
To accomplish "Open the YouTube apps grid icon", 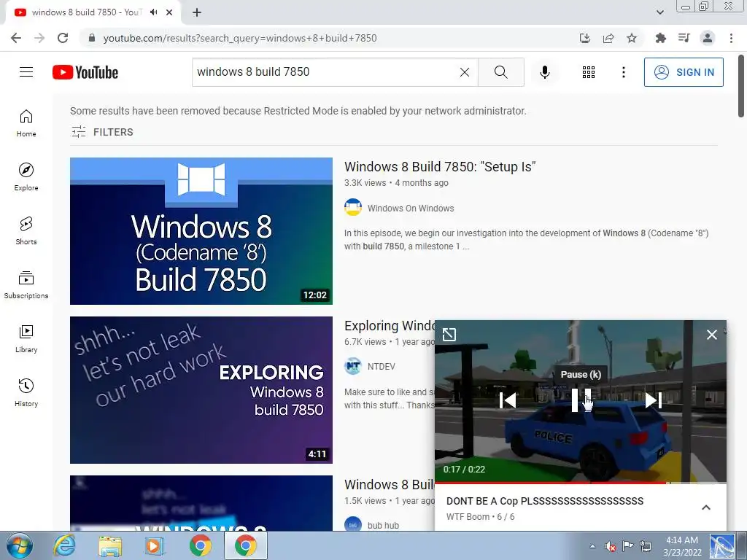I will point(589,72).
